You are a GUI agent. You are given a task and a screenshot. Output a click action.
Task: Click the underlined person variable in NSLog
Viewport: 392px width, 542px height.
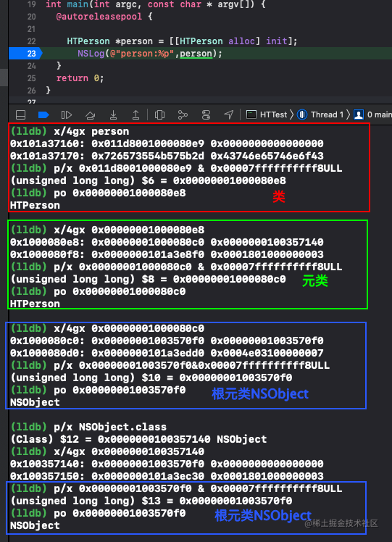click(x=196, y=54)
